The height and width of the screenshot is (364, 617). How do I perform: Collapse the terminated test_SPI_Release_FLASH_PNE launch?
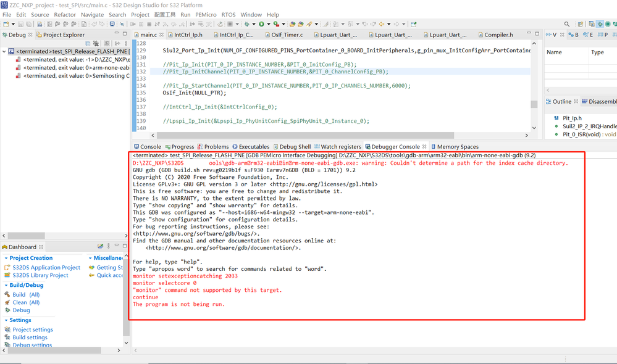pos(4,51)
